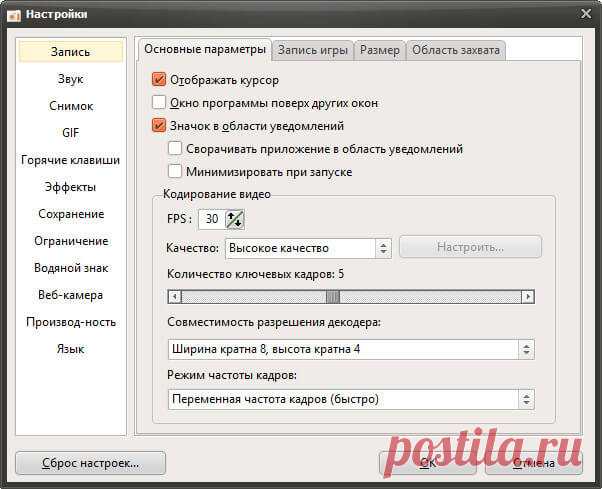Open the Звук settings section
The height and width of the screenshot is (489, 602).
pos(71,79)
